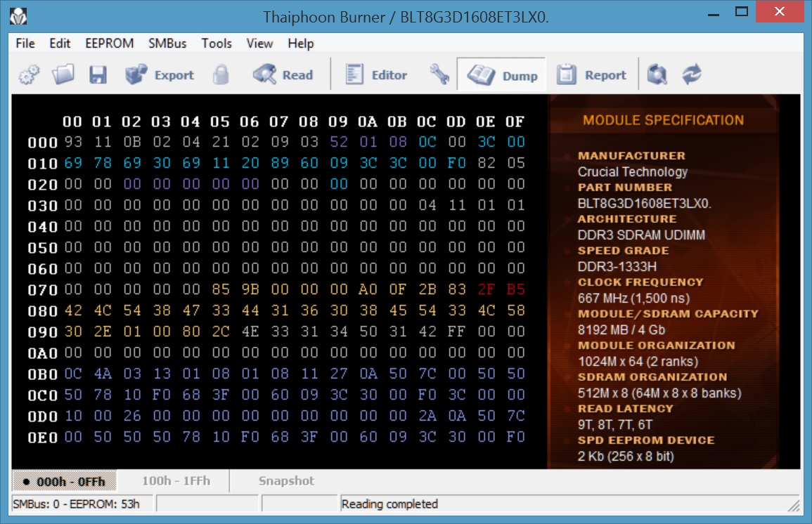Click the DDR3-1333H speed grade value
812x524 pixels.
click(x=617, y=266)
